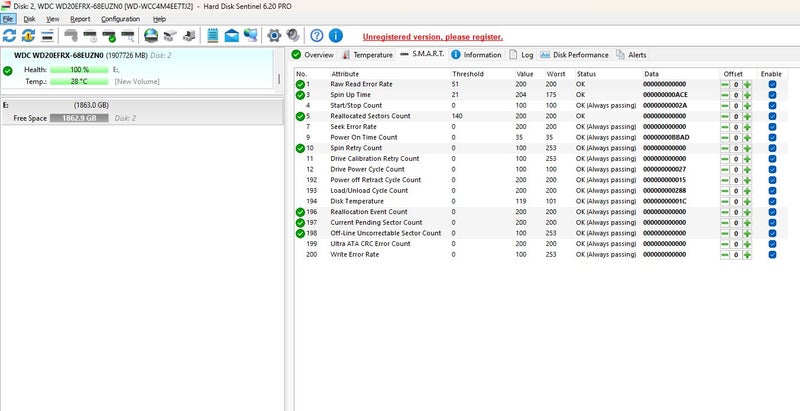Click the question mark help icon
This screenshot has width=800, height=411.
[x=317, y=36]
